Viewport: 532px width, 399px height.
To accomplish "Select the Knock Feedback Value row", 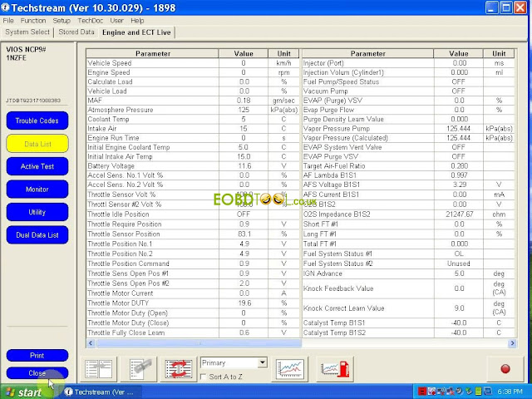I will click(x=408, y=288).
